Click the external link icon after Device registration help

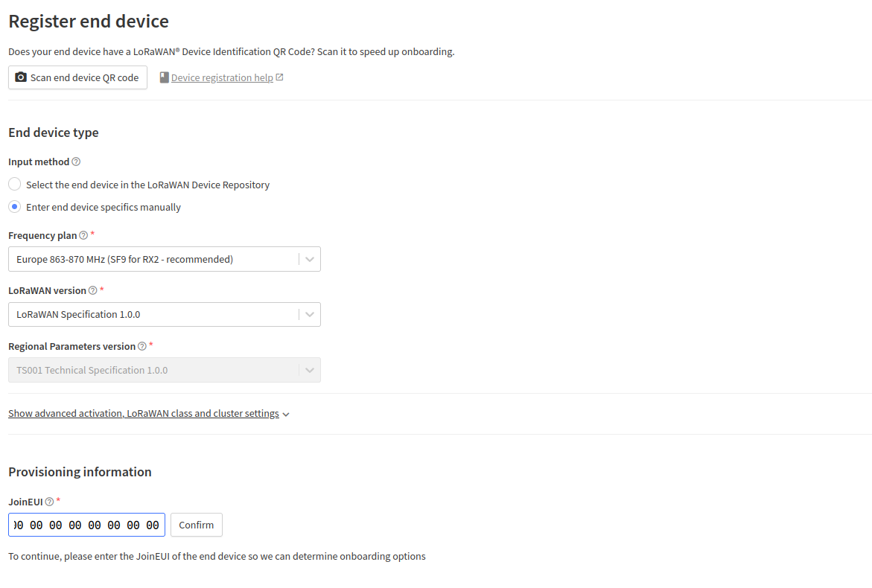(x=280, y=77)
